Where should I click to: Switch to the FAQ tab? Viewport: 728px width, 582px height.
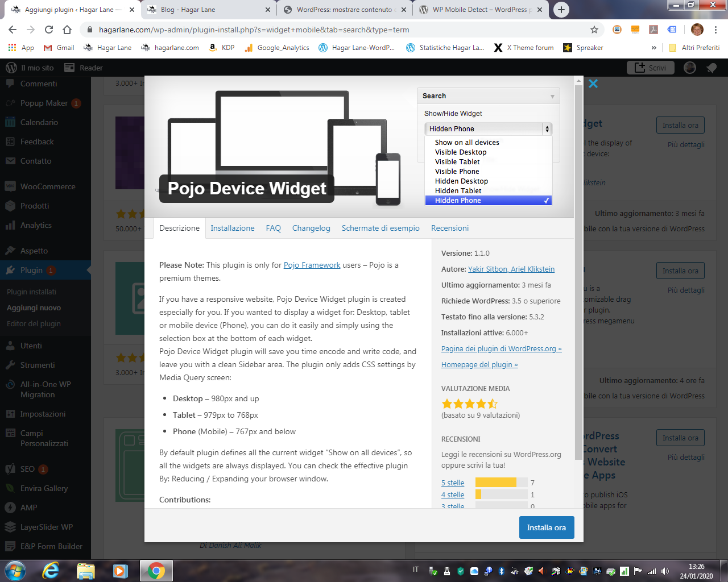(x=274, y=228)
